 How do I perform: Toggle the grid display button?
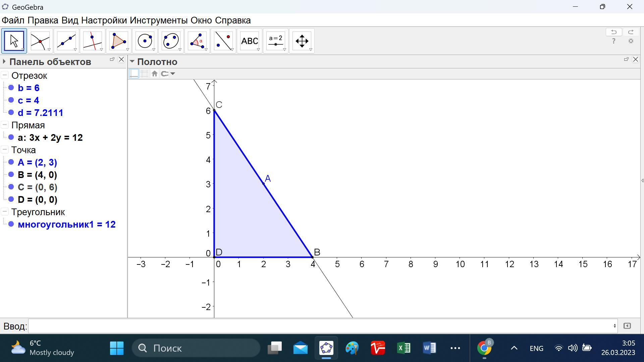[x=144, y=74]
